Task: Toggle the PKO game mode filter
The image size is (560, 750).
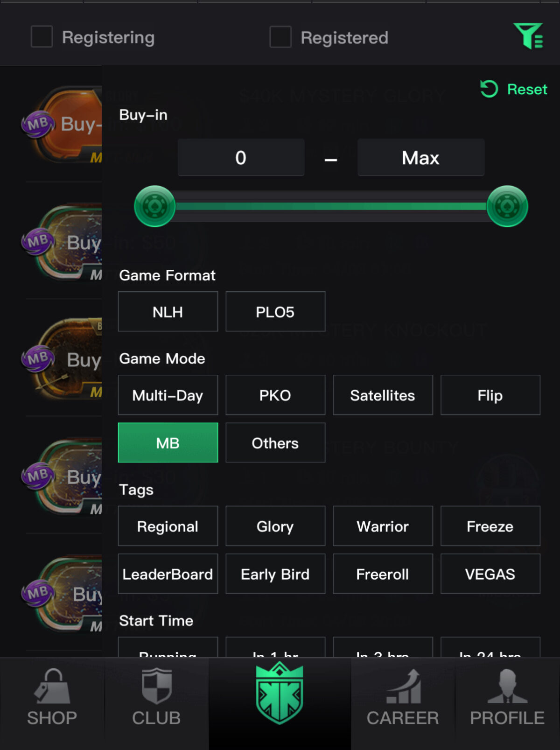Action: [275, 395]
